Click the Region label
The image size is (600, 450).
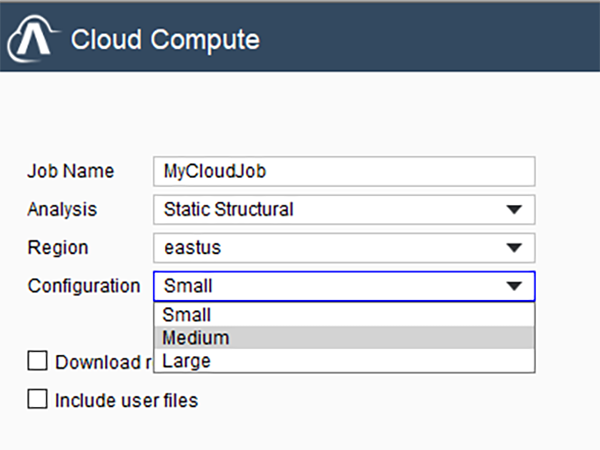pyautogui.click(x=57, y=248)
